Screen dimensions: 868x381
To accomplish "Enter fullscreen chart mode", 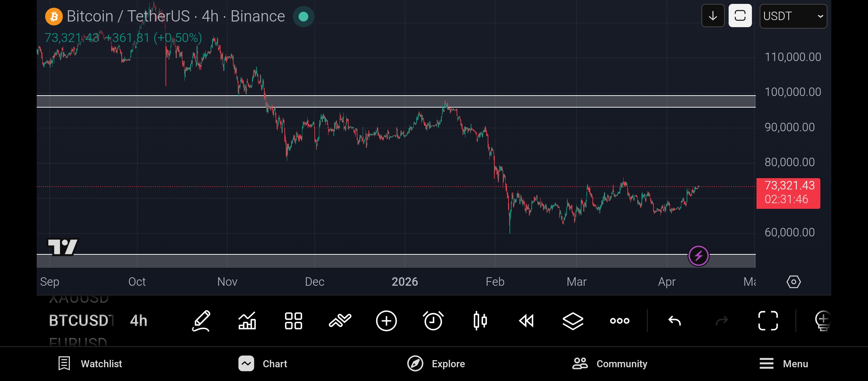I will pyautogui.click(x=768, y=321).
